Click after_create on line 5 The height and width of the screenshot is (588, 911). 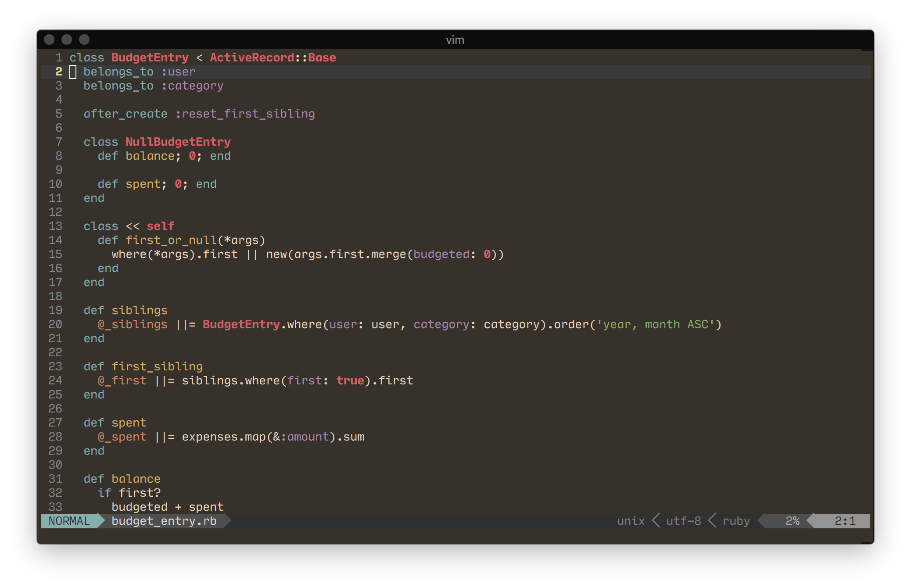pyautogui.click(x=126, y=114)
